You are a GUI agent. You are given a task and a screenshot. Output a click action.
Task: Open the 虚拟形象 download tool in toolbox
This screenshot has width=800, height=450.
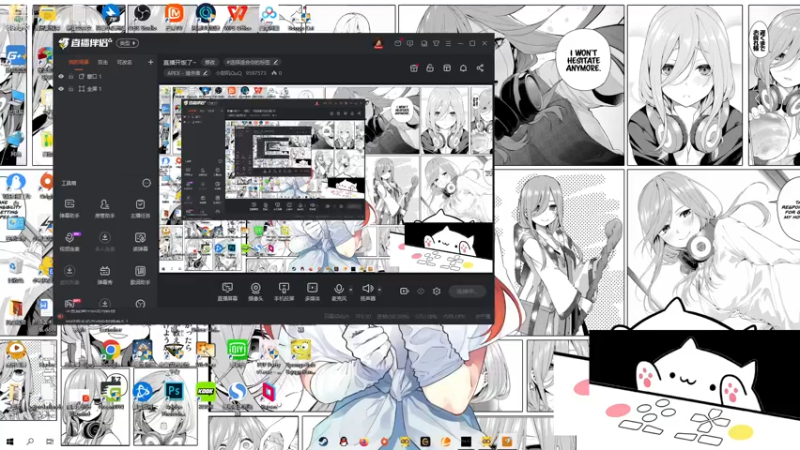point(69,274)
